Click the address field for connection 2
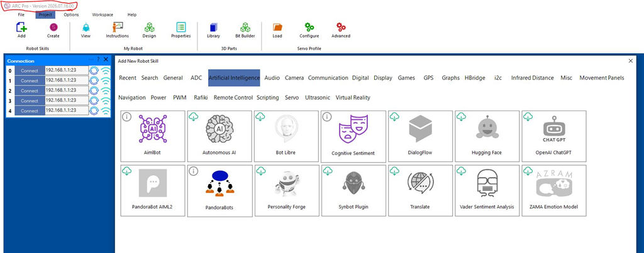 click(x=67, y=90)
